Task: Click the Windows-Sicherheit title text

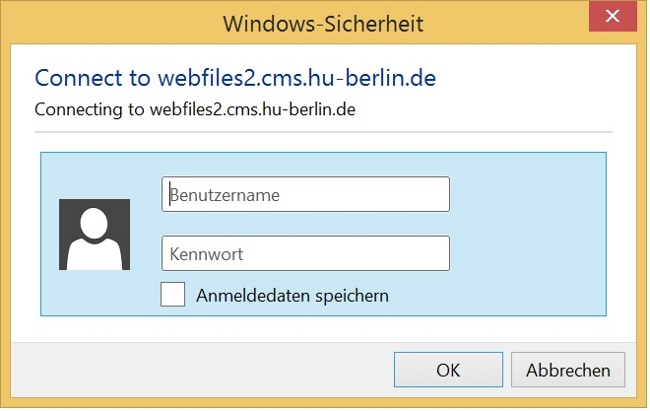Action: (323, 22)
